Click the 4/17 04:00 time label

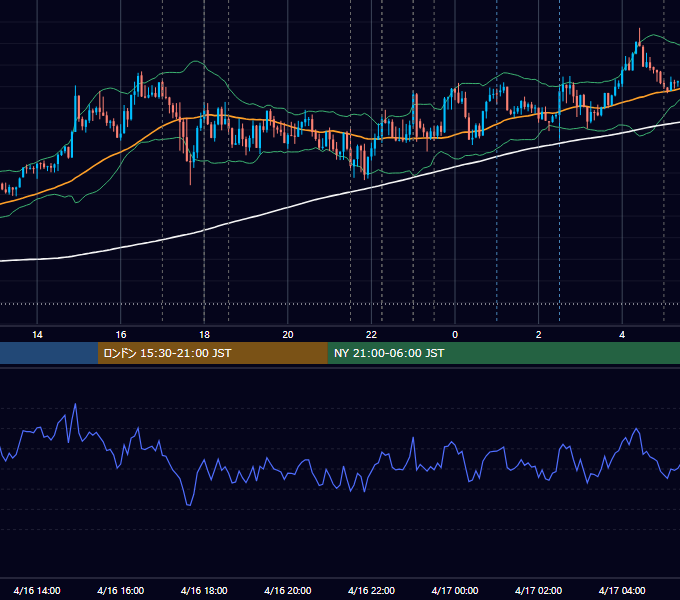point(622,590)
